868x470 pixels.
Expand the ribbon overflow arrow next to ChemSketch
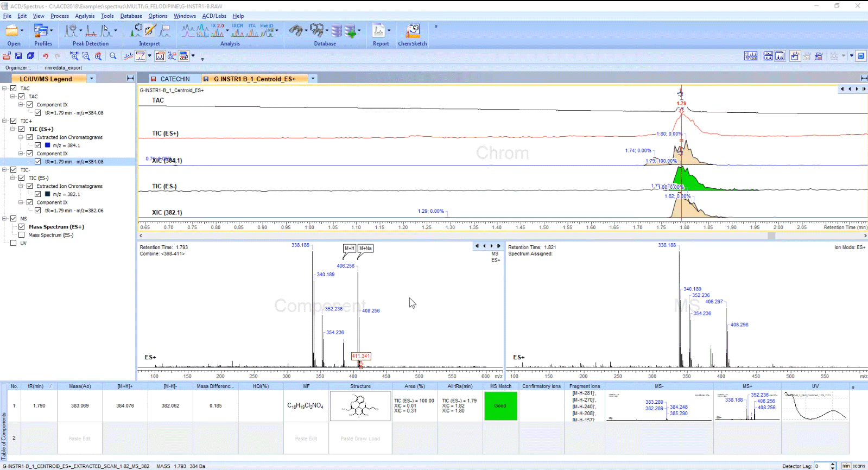tap(436, 27)
